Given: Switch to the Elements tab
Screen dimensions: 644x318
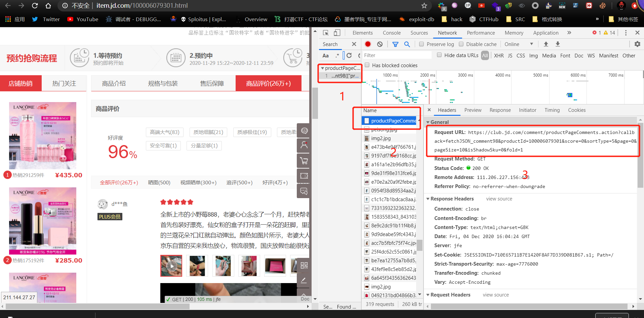Looking at the screenshot, I should coord(363,33).
